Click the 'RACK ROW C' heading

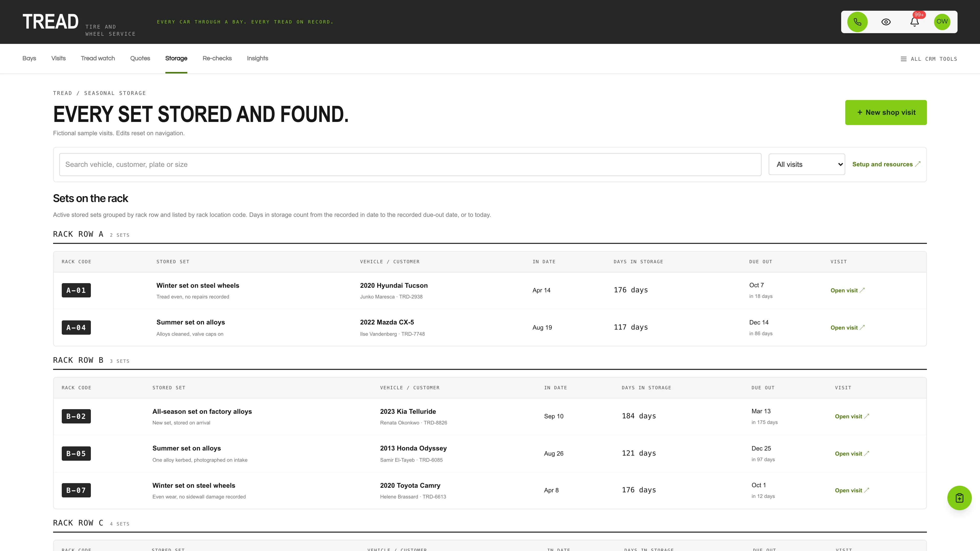(x=78, y=523)
